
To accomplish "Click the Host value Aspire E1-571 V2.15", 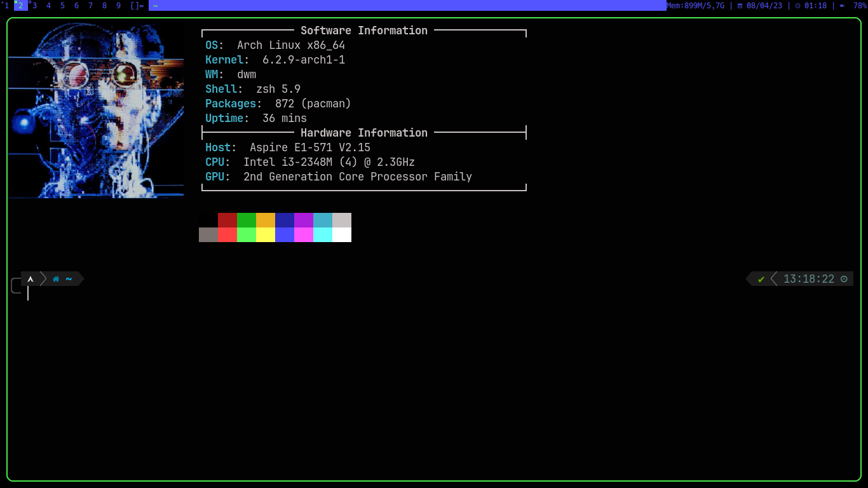I will [310, 147].
